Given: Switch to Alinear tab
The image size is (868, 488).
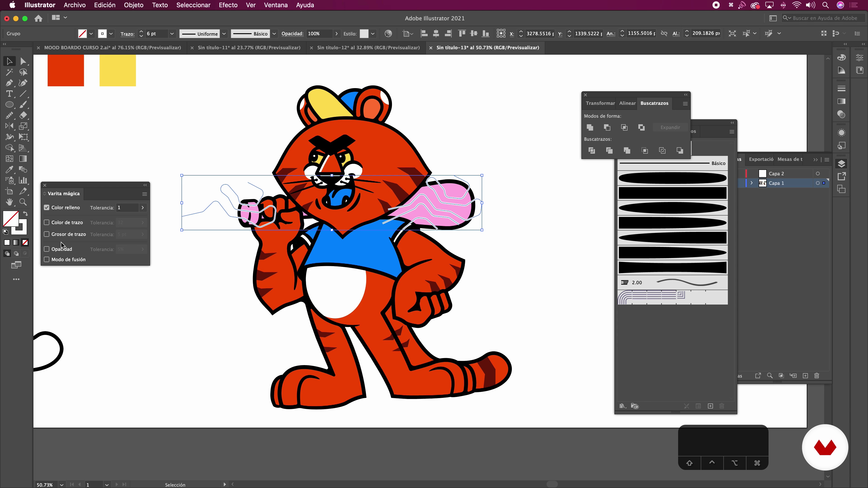Looking at the screenshot, I should (627, 103).
